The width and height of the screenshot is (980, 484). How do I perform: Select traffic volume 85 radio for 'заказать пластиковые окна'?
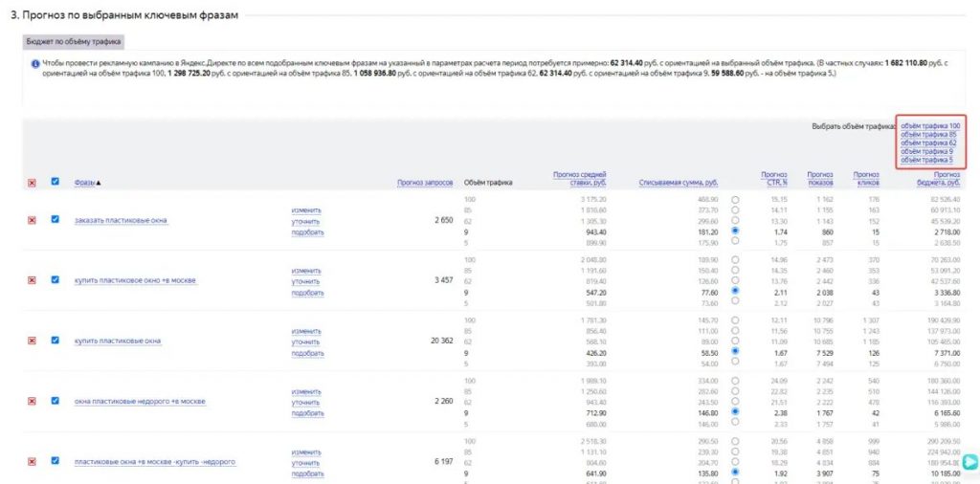[735, 209]
